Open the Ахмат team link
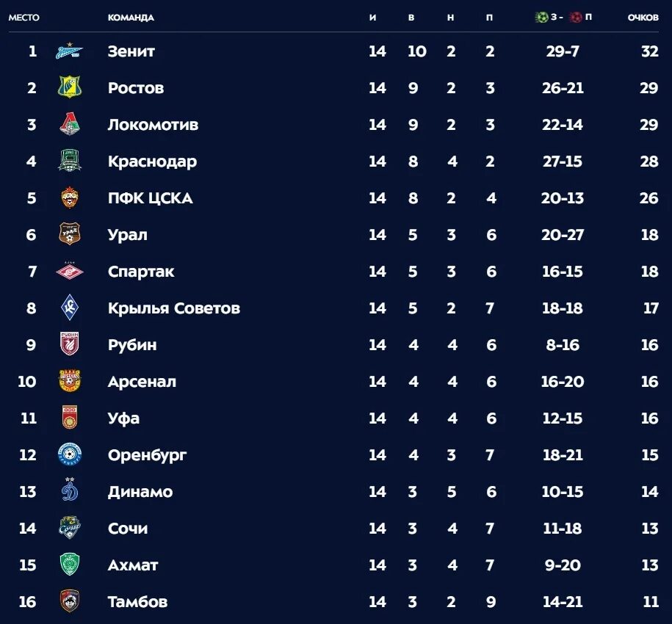 coord(133,565)
